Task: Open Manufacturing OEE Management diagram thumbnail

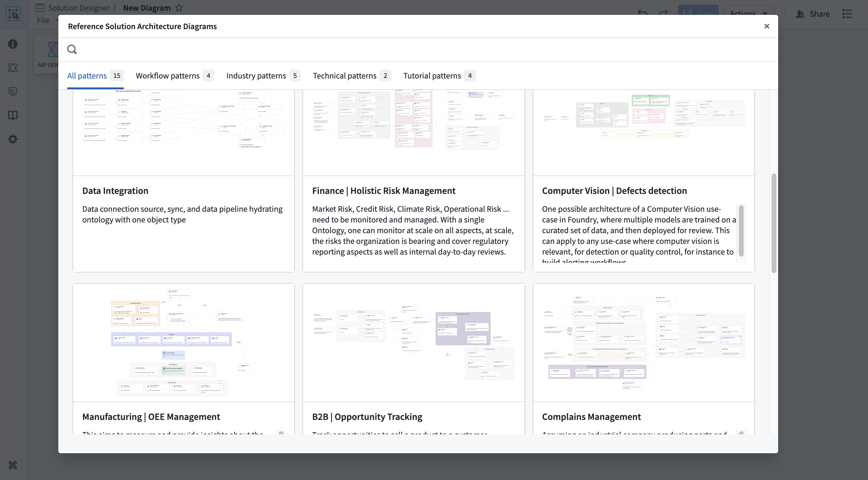Action: [184, 343]
